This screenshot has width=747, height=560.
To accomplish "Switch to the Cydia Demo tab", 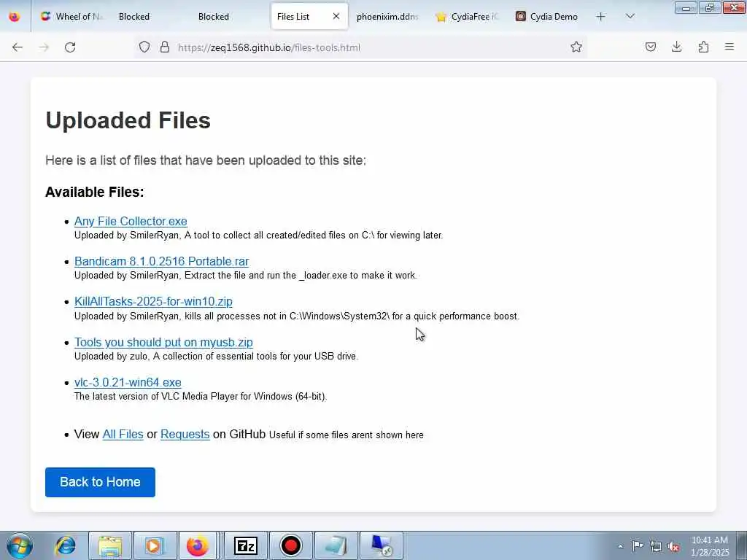I will coord(547,17).
